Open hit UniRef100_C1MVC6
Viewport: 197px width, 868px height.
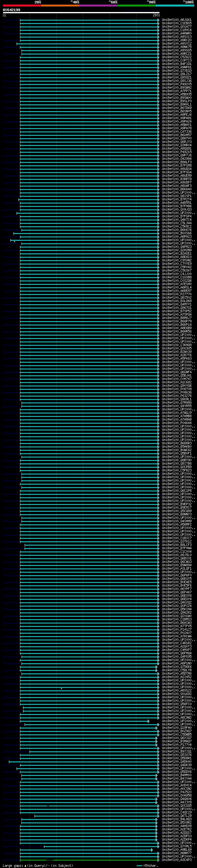tap(177, 30)
